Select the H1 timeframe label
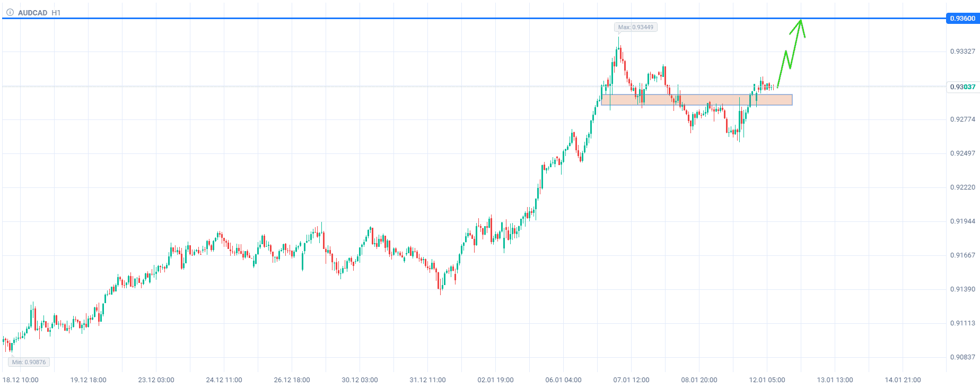The height and width of the screenshot is (387, 980). pos(56,13)
